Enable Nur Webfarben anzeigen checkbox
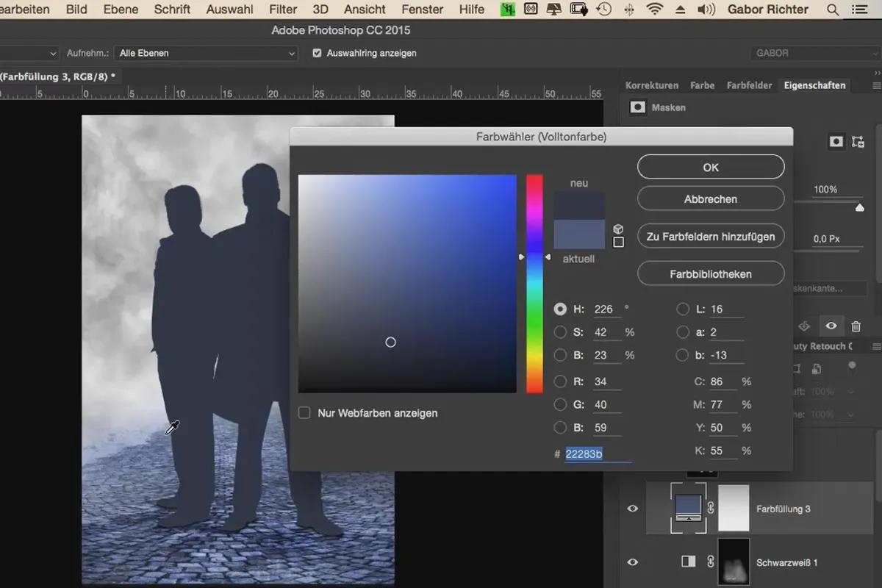This screenshot has height=588, width=882. pos(304,413)
